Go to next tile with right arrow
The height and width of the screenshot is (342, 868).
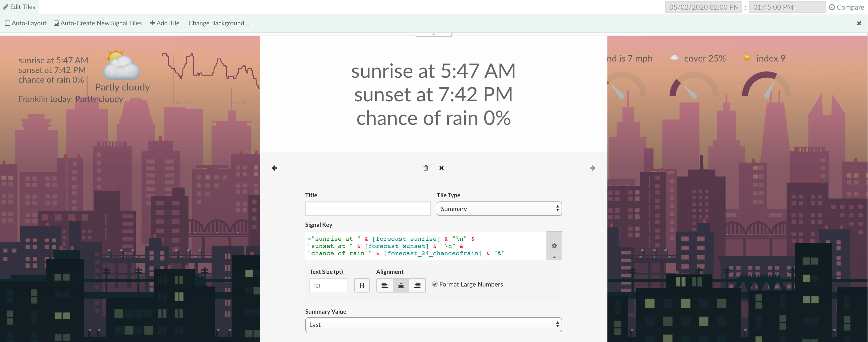[x=592, y=168]
